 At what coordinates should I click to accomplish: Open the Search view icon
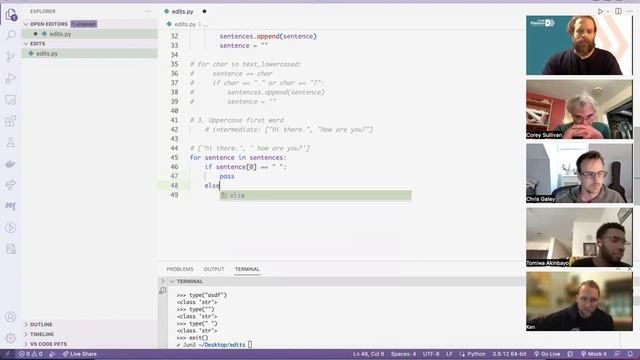click(11, 35)
